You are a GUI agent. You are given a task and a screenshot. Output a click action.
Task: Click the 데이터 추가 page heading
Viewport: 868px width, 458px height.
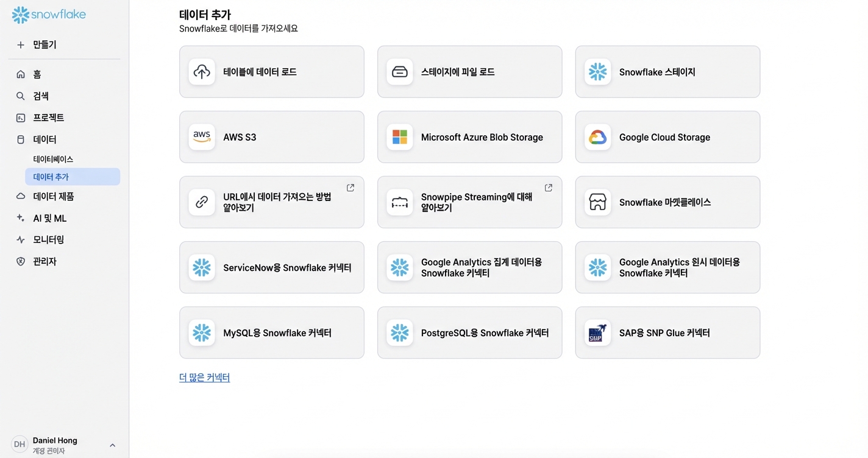(x=205, y=15)
